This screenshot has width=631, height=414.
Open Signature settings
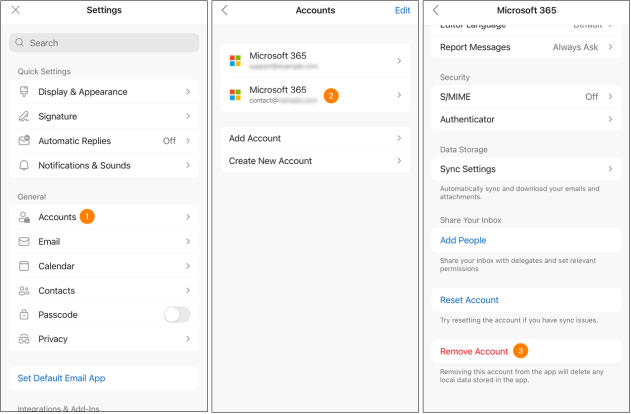click(x=104, y=116)
